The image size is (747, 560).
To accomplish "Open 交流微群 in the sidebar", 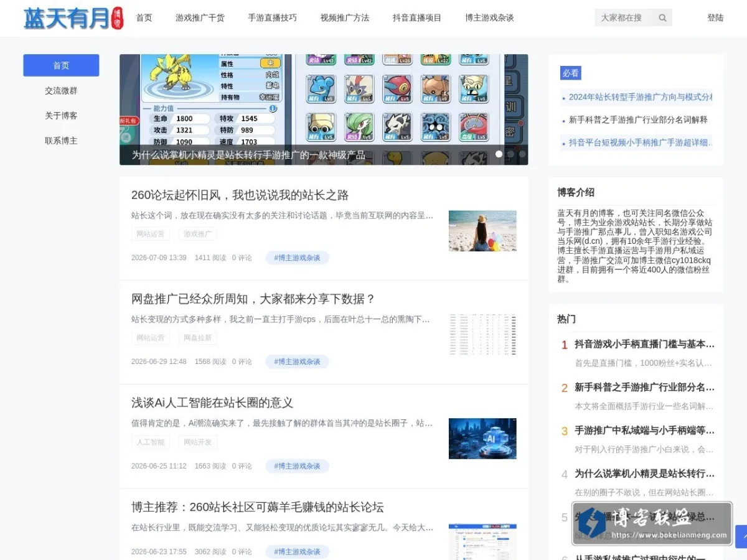I will coord(61,90).
